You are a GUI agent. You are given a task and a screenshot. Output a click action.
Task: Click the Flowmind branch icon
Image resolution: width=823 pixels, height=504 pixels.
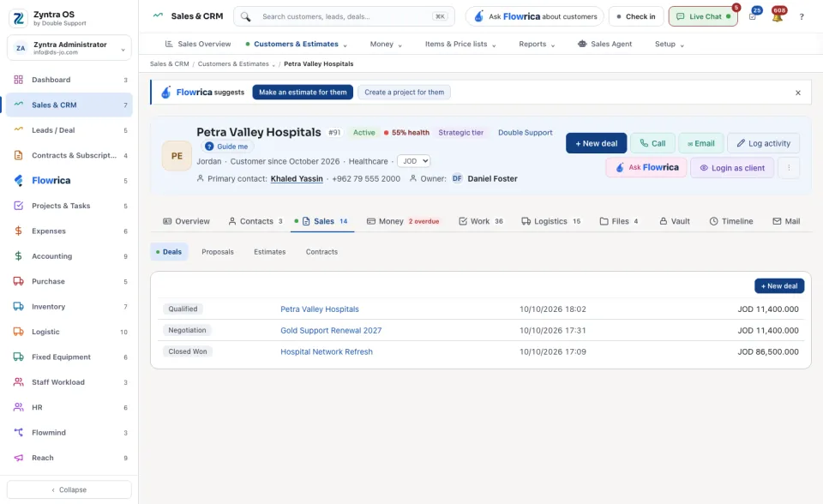coord(18,433)
